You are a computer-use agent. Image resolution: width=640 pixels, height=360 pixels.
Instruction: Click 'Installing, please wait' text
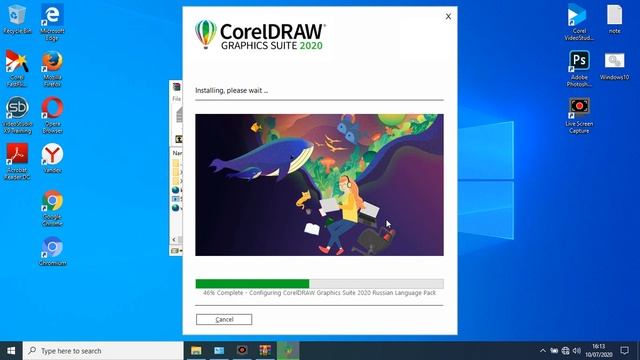tap(231, 91)
